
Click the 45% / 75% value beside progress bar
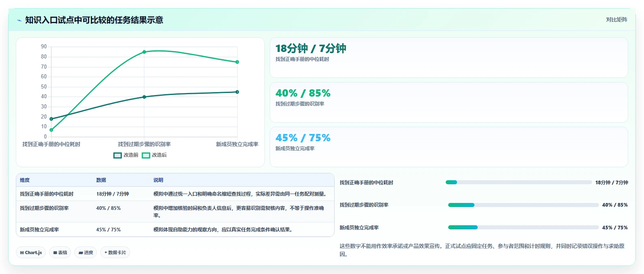click(615, 228)
